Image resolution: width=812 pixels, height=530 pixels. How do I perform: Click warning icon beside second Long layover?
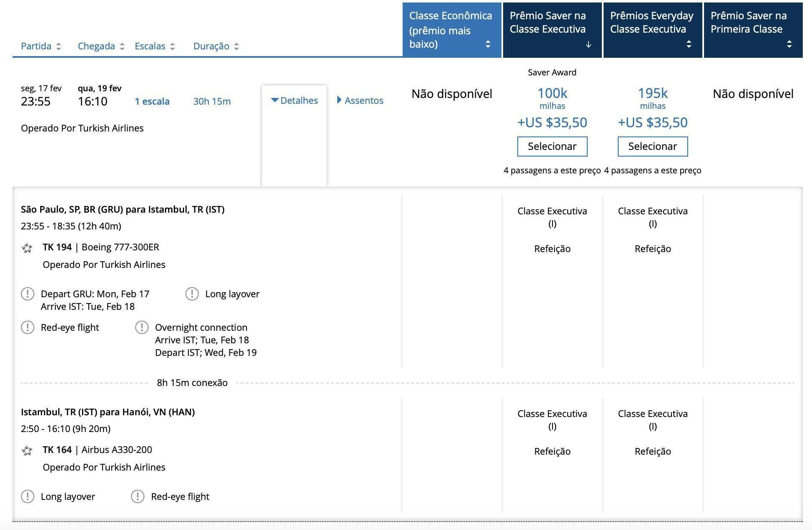point(28,497)
